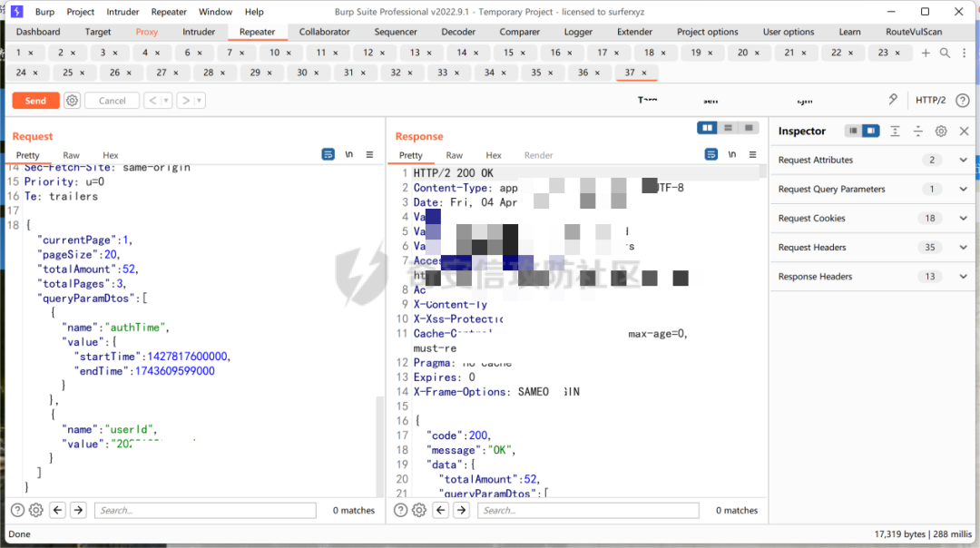Open the Project menu
This screenshot has width=980, height=548.
81,12
